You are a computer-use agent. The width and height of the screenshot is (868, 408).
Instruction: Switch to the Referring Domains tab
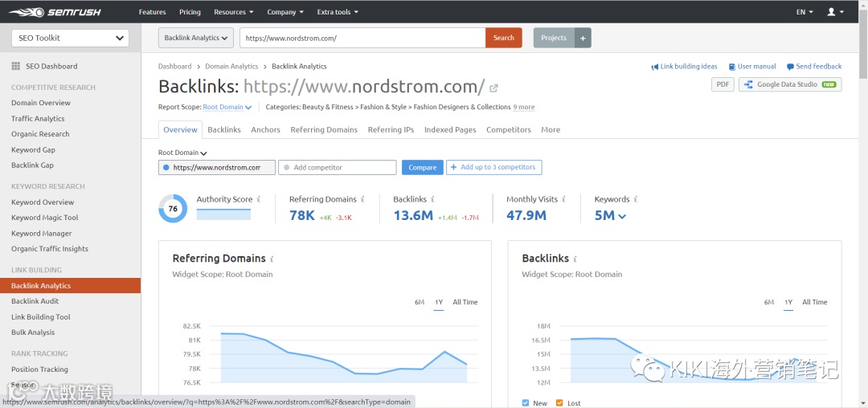point(324,129)
